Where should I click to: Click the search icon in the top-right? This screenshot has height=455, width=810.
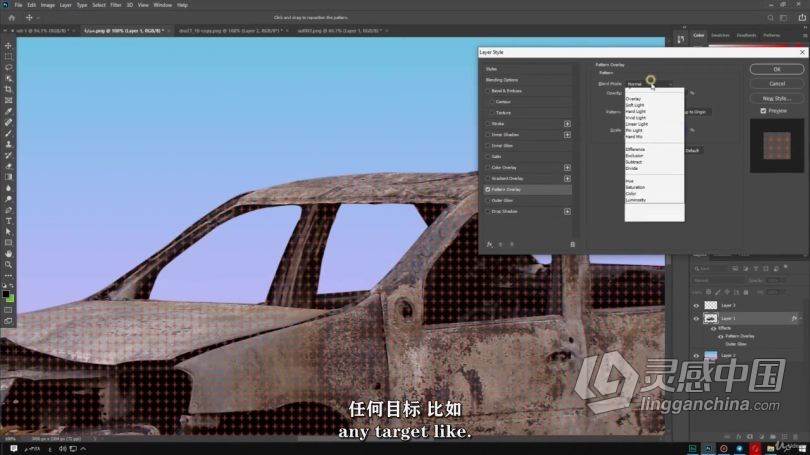[x=770, y=18]
